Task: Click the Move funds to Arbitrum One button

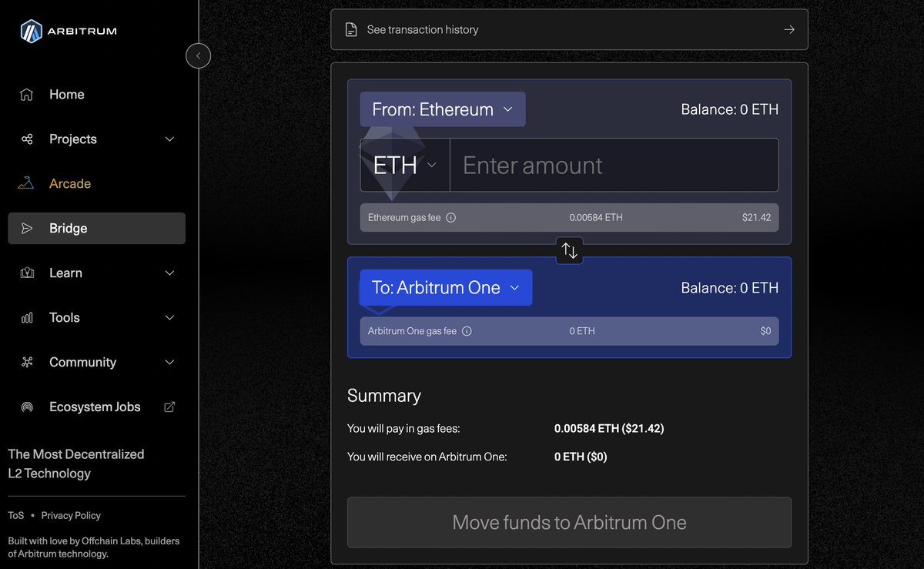Action: 569,522
